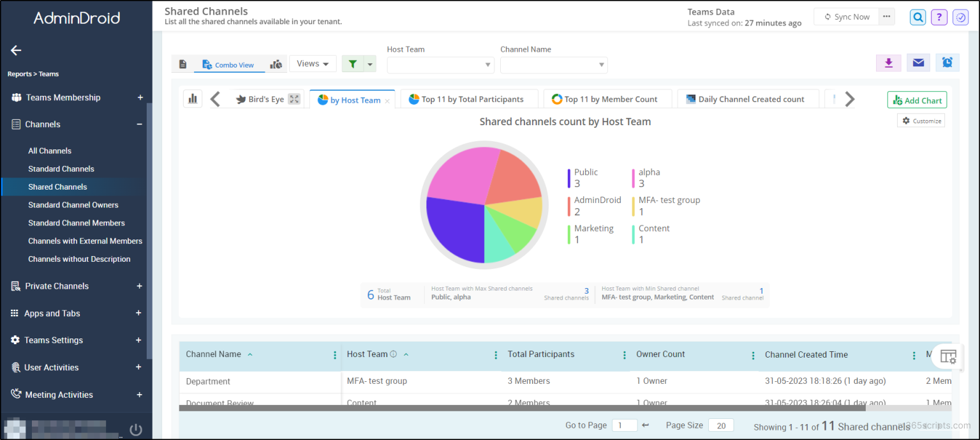980x440 pixels.
Task: Click the help question-mark icon
Action: click(939, 17)
